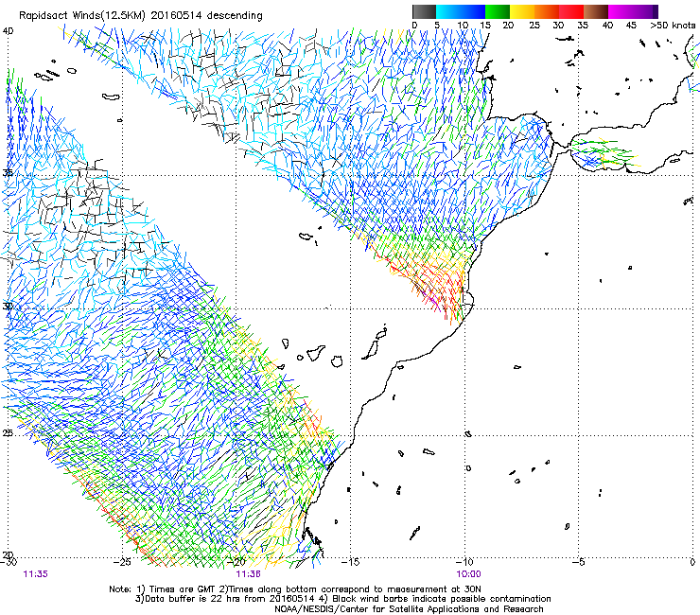This screenshot has height=615, width=700.
Task: Pick the magenta 40-45 knots legend swatch
Action: pos(621,11)
